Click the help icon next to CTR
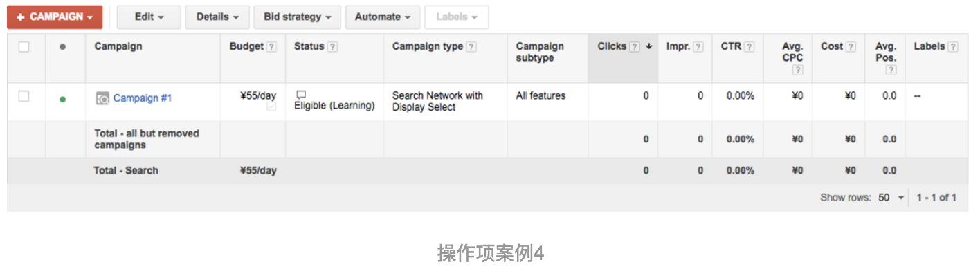This screenshot has height=278, width=980. 749,47
